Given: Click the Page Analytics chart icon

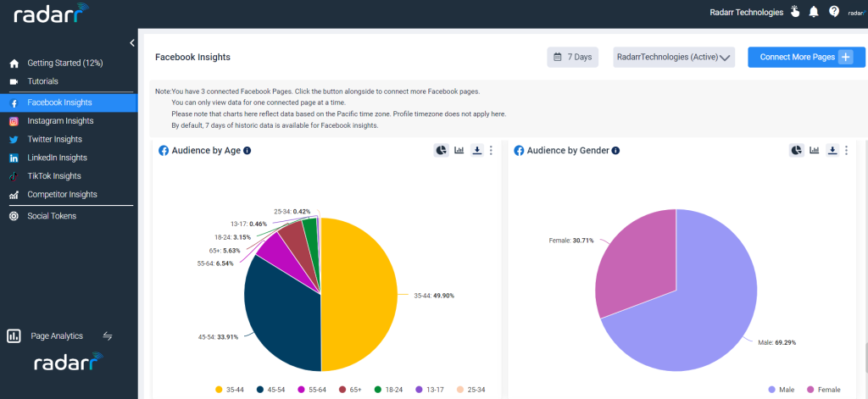Looking at the screenshot, I should point(14,336).
